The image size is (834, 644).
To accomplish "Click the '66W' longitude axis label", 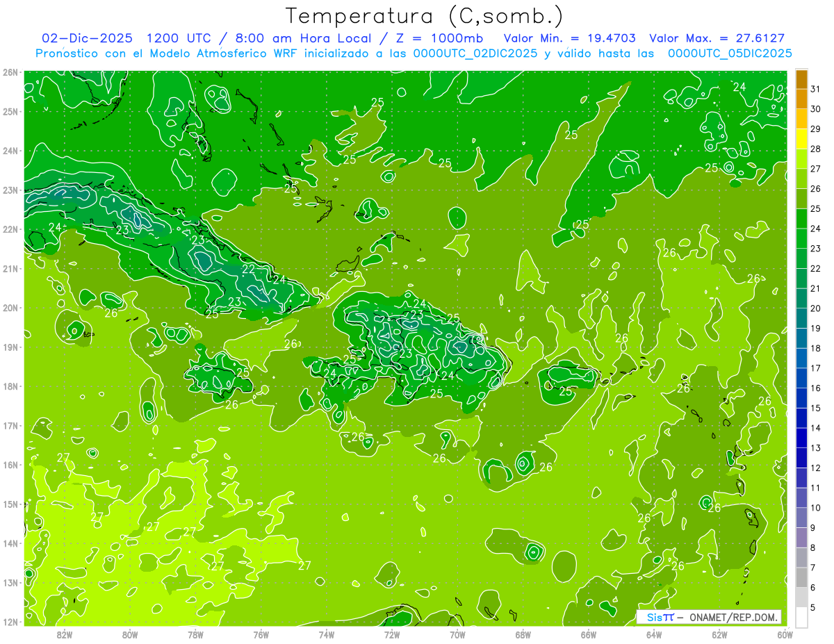I will [588, 634].
